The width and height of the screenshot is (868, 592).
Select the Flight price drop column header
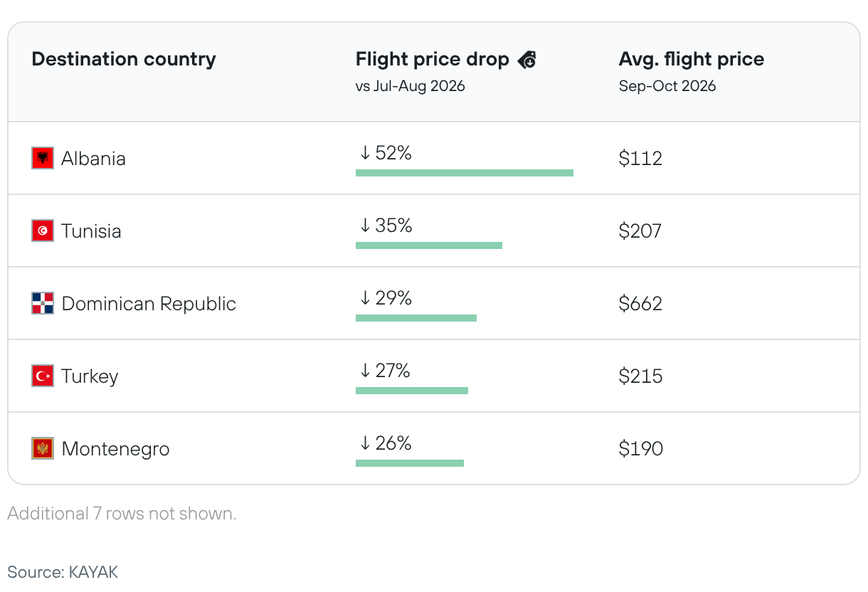coord(433,59)
